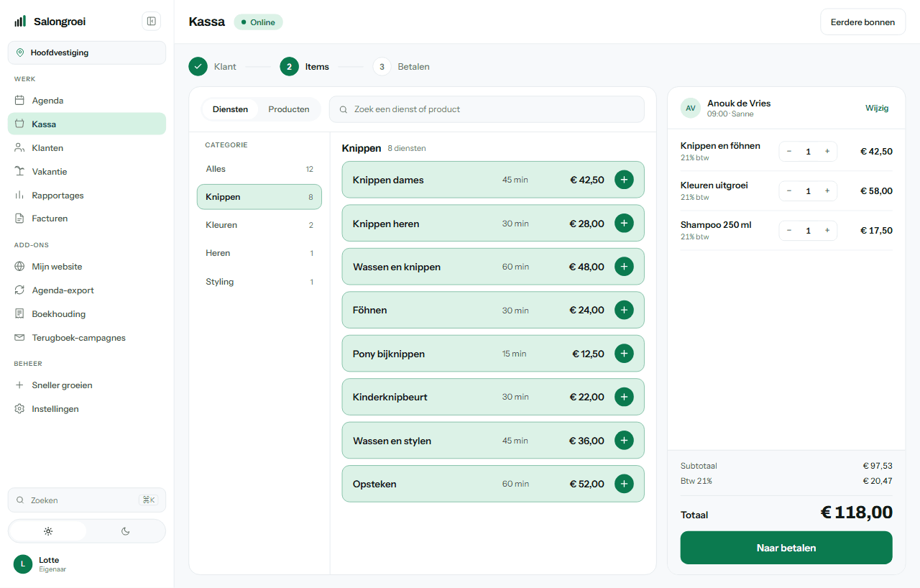The image size is (920, 588).
Task: Increase quantity of Kleuren uitgroei
Action: point(827,191)
